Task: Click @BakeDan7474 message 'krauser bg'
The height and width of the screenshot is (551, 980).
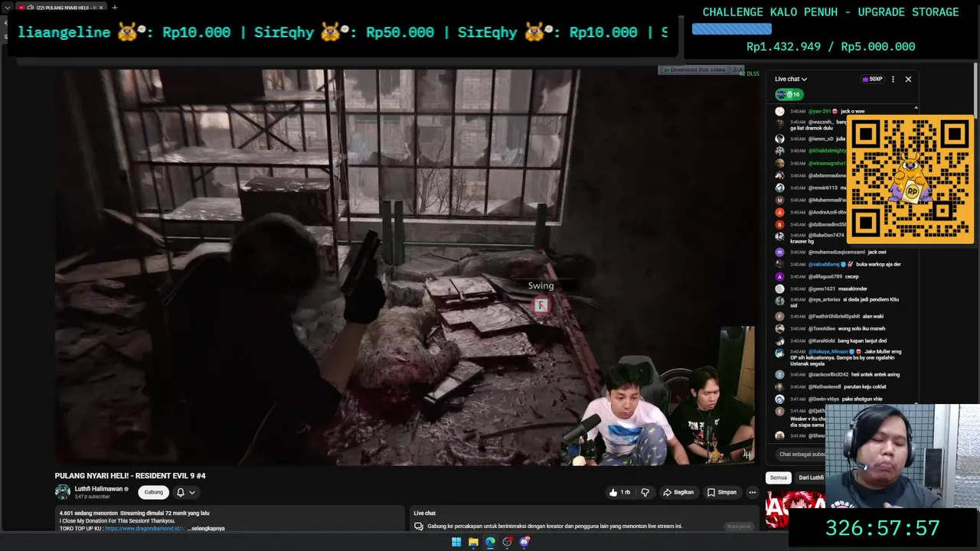Action: pyautogui.click(x=802, y=241)
